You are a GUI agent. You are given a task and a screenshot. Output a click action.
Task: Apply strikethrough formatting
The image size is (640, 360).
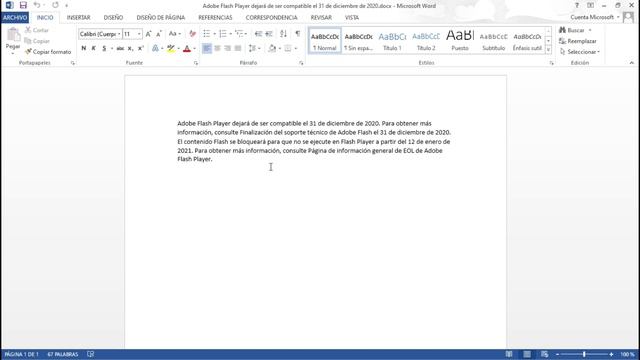pos(120,49)
